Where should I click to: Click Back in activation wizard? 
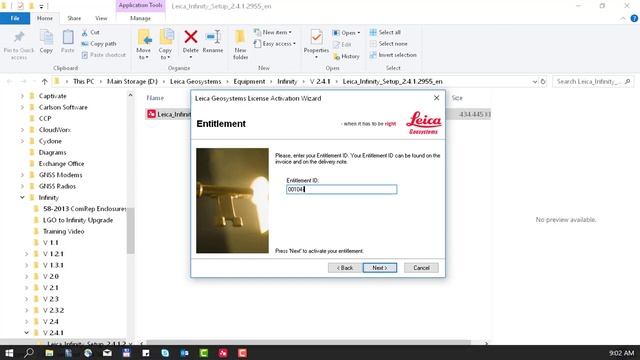pyautogui.click(x=345, y=268)
